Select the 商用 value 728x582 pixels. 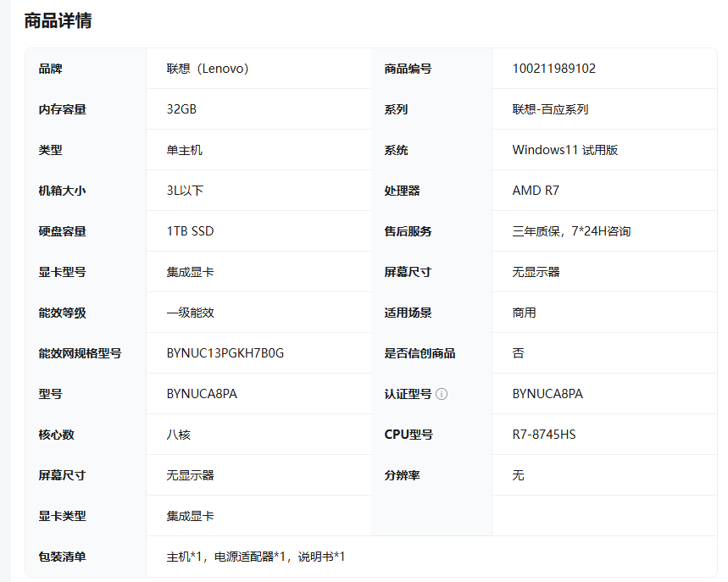[x=525, y=313]
